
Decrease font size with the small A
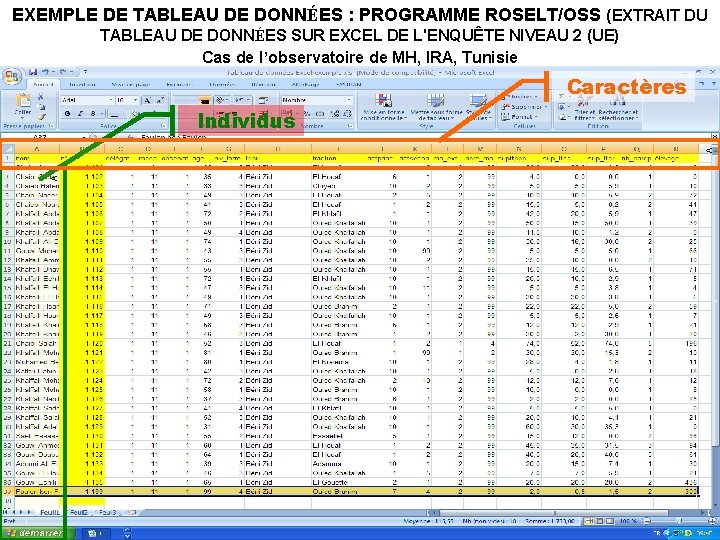160,100
